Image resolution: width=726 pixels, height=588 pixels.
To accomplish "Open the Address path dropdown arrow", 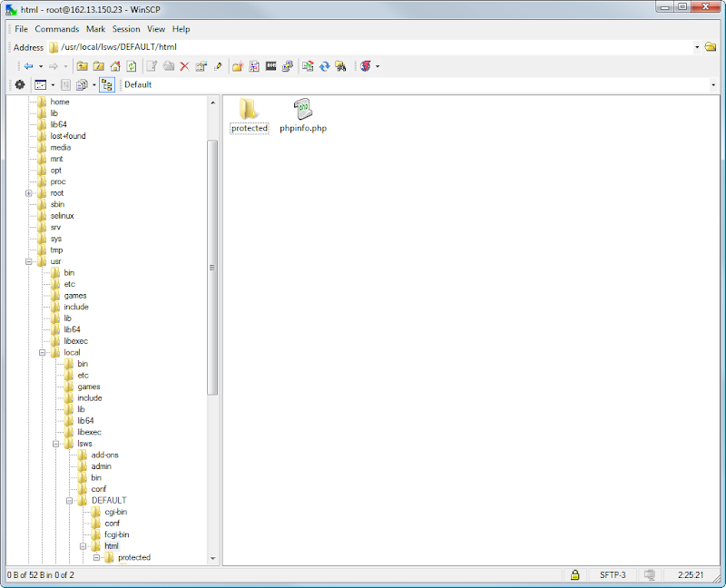I will (x=697, y=47).
